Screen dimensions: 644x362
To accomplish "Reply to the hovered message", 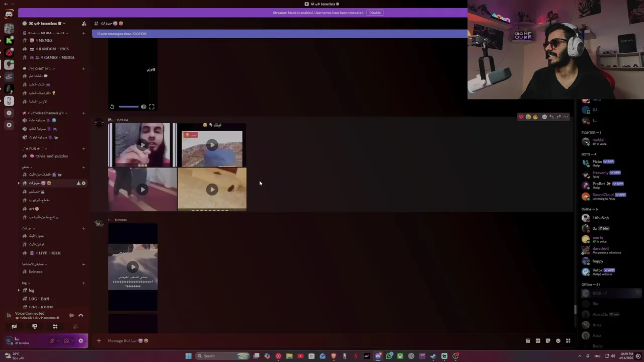I will click(x=551, y=117).
